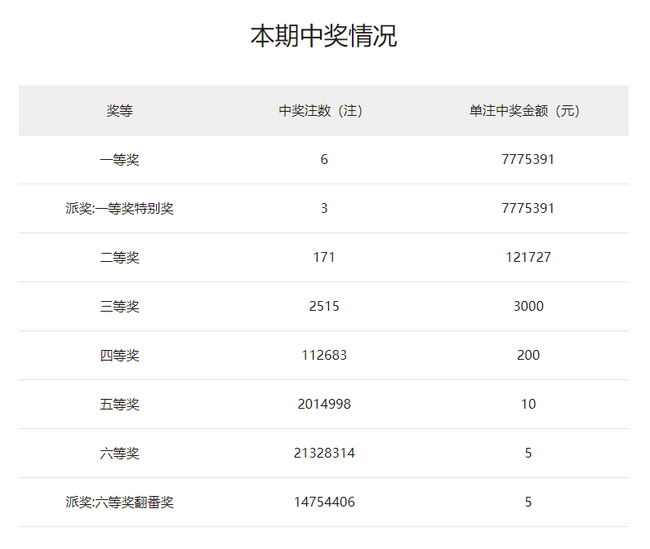Click the 四等奖 count value 112683
650x549 pixels.
[324, 356]
